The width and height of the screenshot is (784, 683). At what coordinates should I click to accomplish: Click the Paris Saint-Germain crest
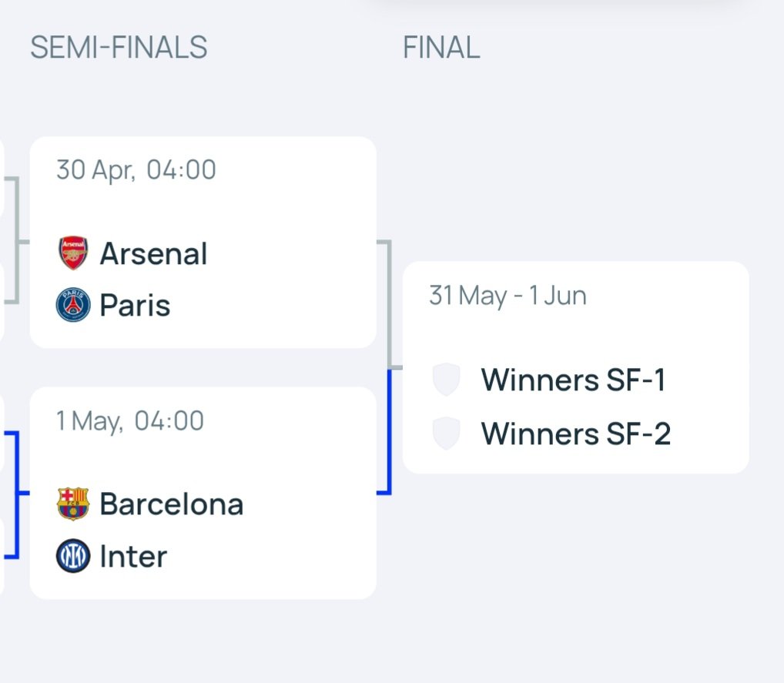click(73, 304)
